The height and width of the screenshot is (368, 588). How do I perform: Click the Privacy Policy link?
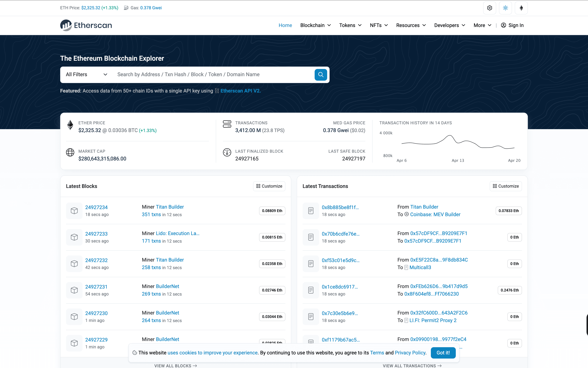click(410, 353)
